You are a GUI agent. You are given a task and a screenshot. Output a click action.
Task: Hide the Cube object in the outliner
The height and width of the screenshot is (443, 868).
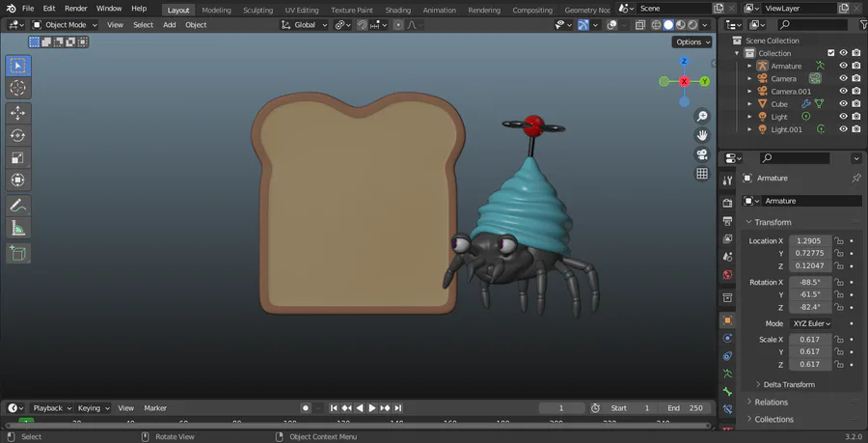(843, 104)
